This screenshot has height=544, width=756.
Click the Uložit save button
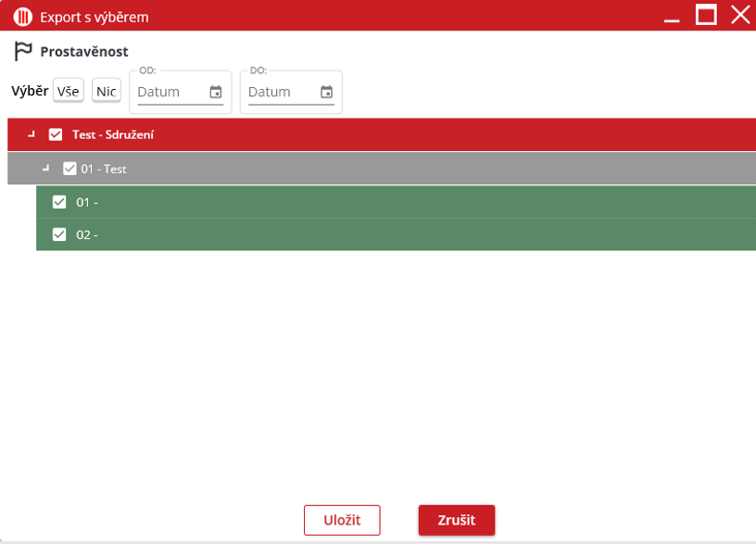(x=342, y=520)
